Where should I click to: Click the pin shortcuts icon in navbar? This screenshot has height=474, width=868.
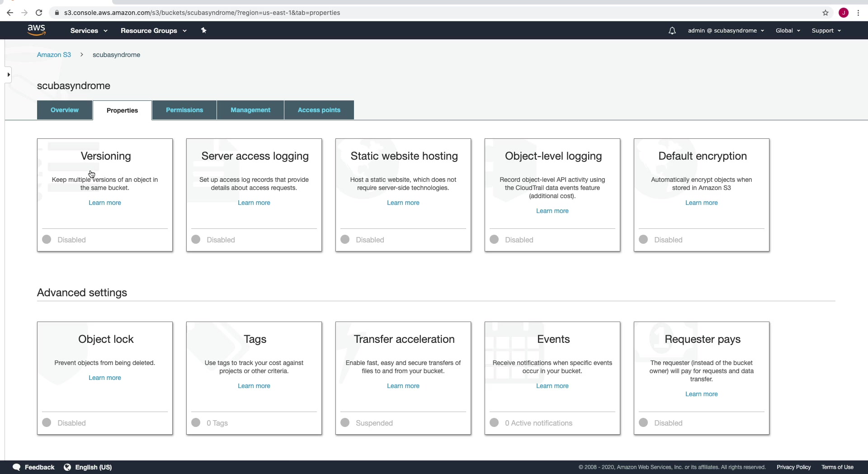pyautogui.click(x=203, y=30)
